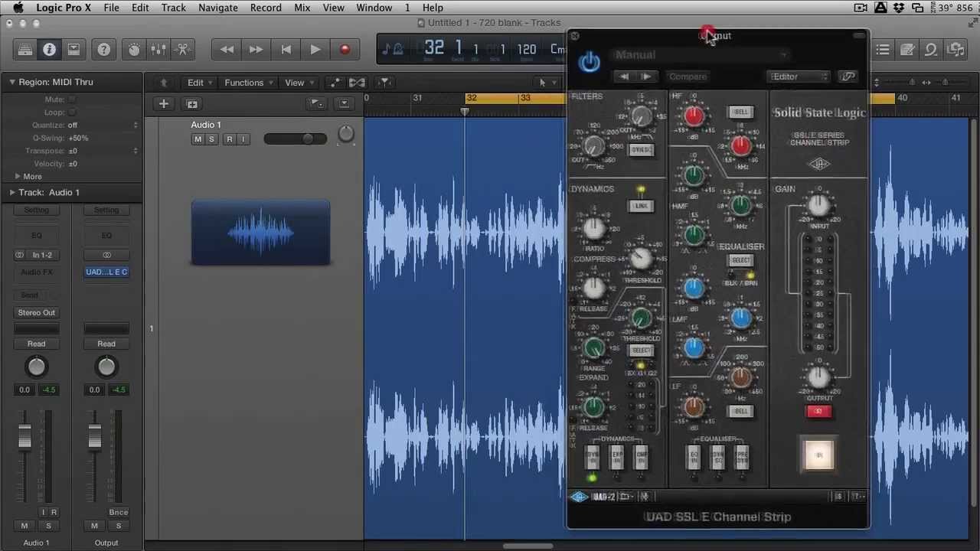Open the Quantize value popup

[103, 125]
